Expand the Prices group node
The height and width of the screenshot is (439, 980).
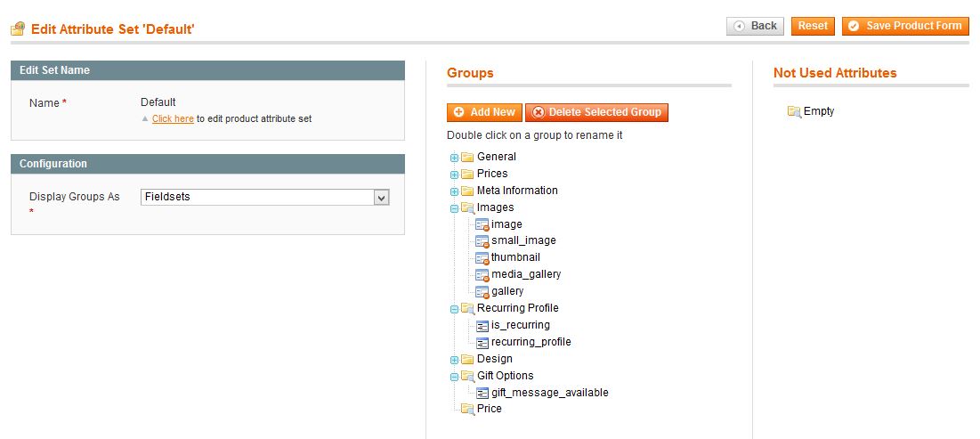coord(454,175)
